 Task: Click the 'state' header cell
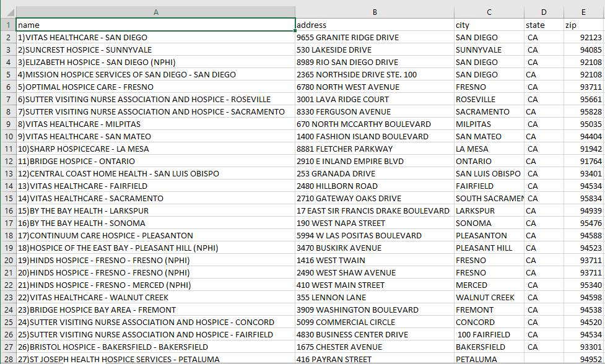544,25
